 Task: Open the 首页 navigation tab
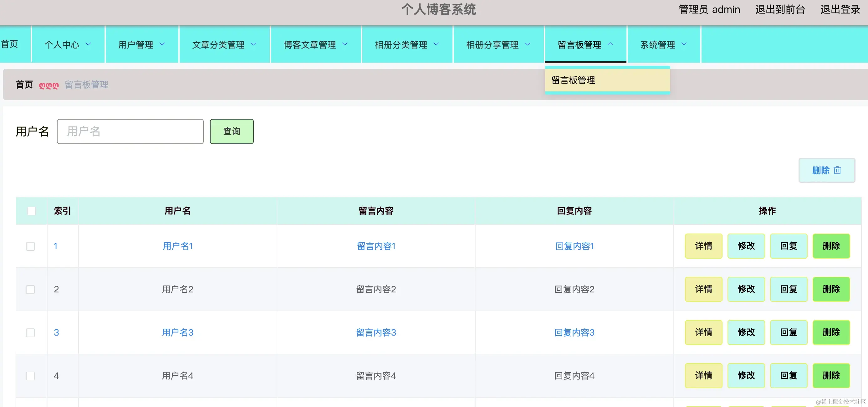point(9,44)
